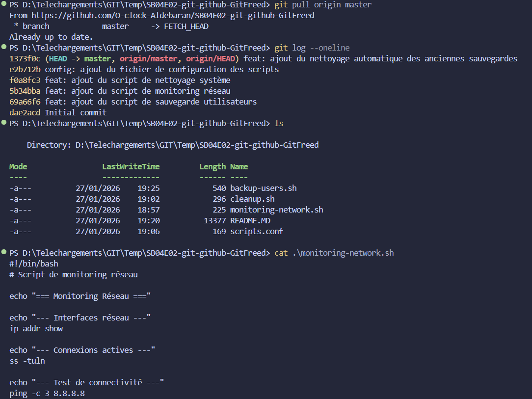Click commit hash e2b712b
This screenshot has width=532, height=399.
25,69
